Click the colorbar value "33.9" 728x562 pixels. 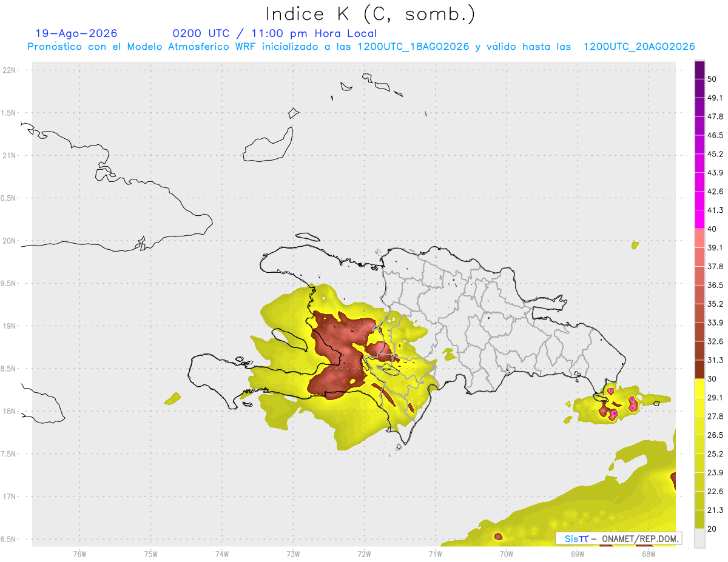pos(715,323)
